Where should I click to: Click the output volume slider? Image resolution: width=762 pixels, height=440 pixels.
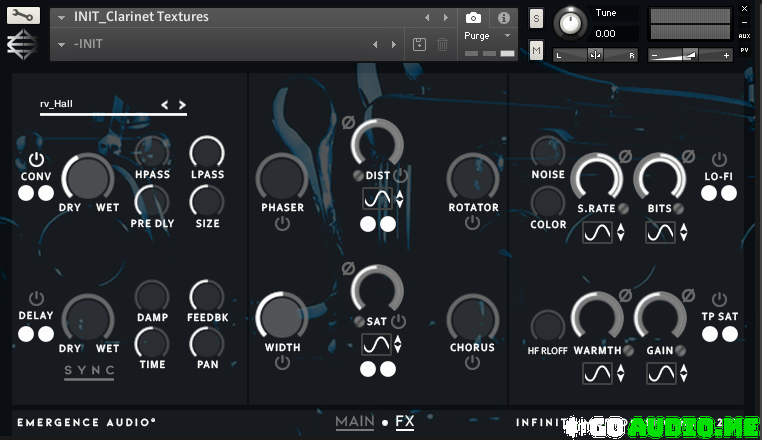tap(690, 55)
